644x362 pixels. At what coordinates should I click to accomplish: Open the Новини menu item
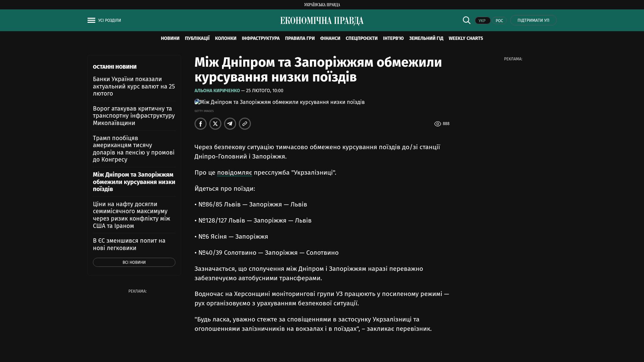170,39
